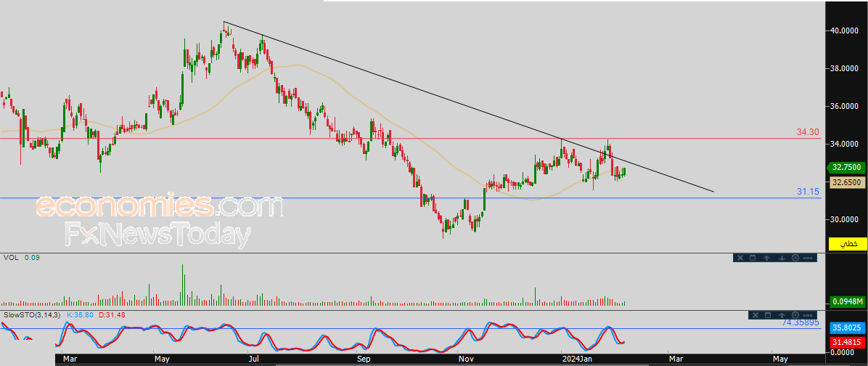Close the VOL indicator panel
Screen dimensions: 868x366
[x=740, y=258]
